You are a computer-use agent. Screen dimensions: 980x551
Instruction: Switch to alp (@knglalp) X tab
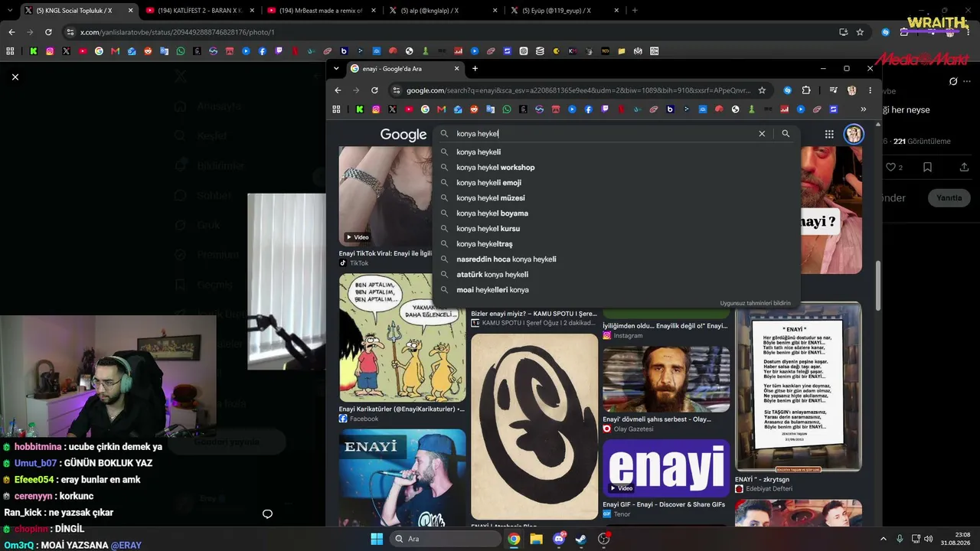443,11
